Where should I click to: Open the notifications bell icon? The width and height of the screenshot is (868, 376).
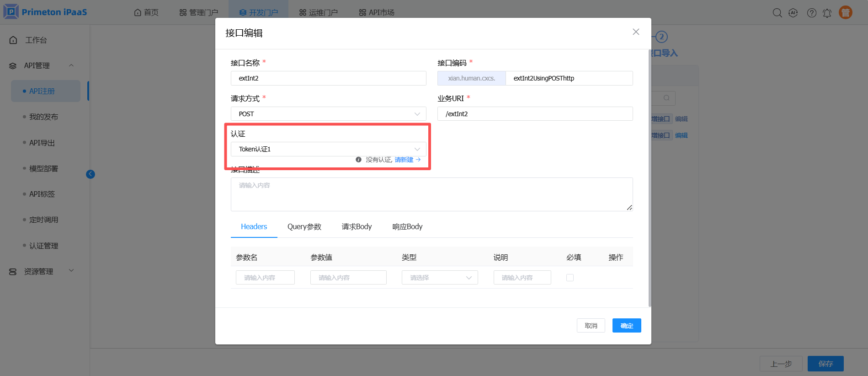[827, 13]
